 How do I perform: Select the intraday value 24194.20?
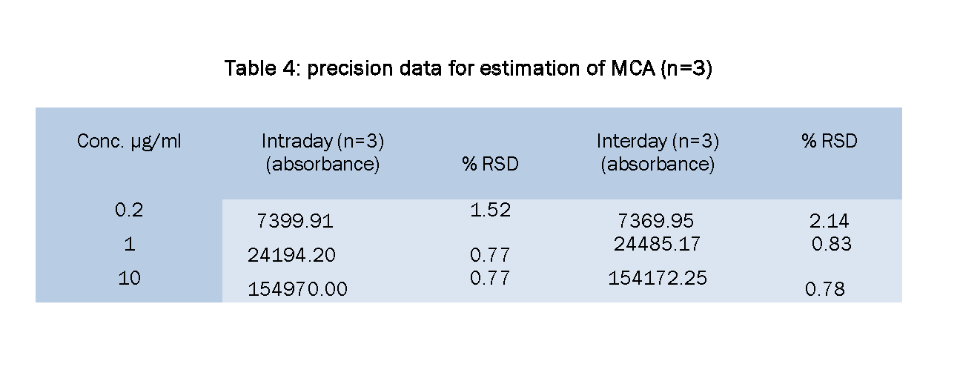pyautogui.click(x=291, y=255)
